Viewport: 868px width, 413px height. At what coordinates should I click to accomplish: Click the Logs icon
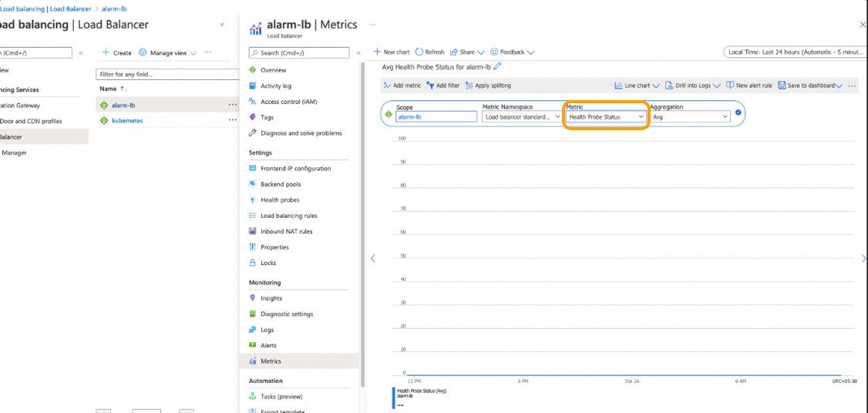point(252,330)
